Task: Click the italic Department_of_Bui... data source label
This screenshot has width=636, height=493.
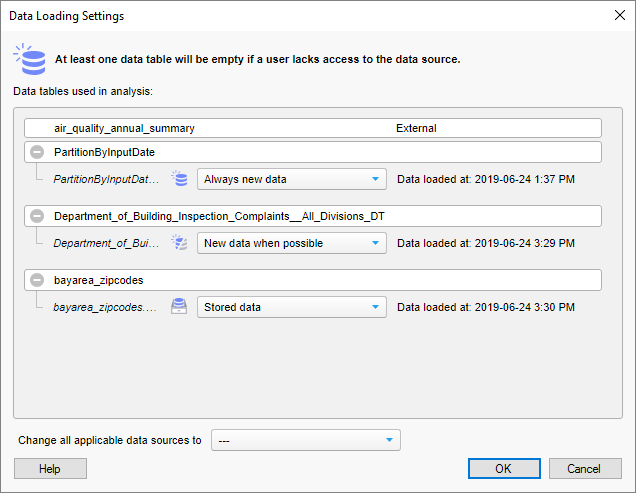Action: [106, 244]
